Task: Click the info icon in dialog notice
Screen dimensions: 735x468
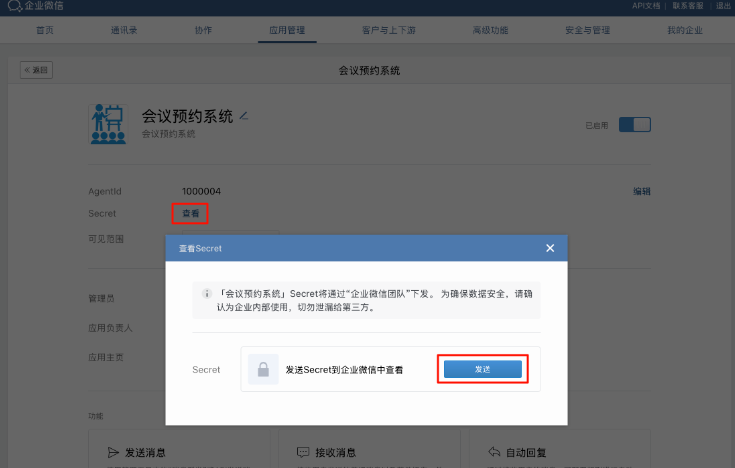Action: pos(206,295)
